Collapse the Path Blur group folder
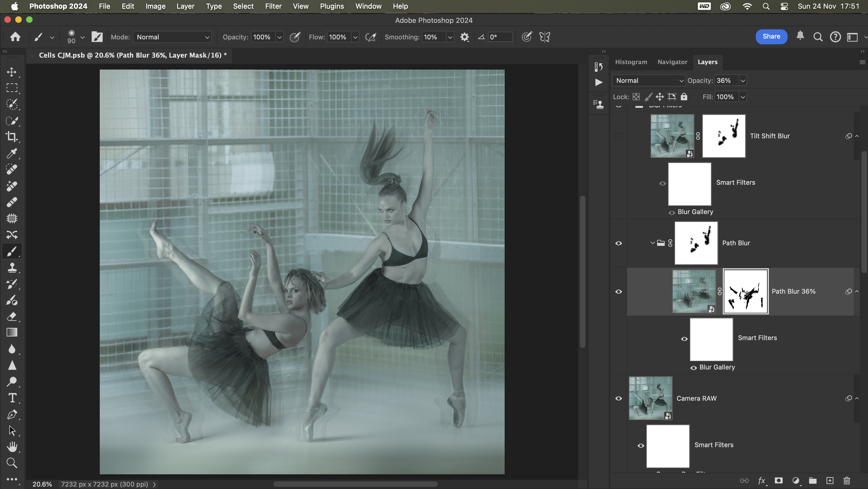The image size is (868, 489). pyautogui.click(x=652, y=243)
